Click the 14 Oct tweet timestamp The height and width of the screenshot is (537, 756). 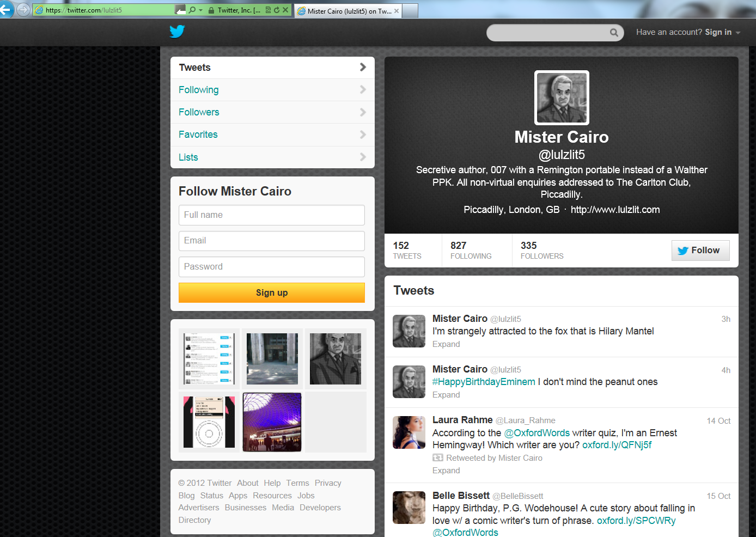718,421
